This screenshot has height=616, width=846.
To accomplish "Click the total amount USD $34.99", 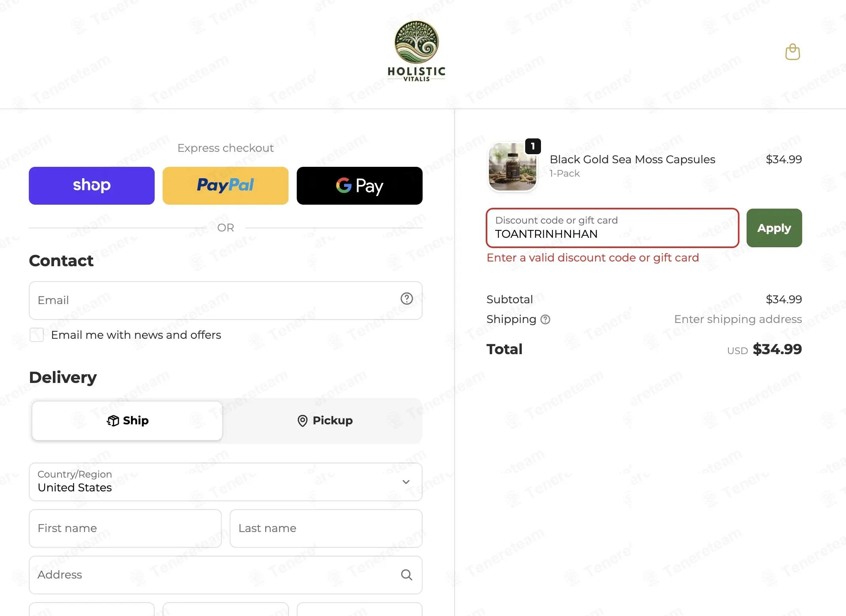I will click(764, 349).
